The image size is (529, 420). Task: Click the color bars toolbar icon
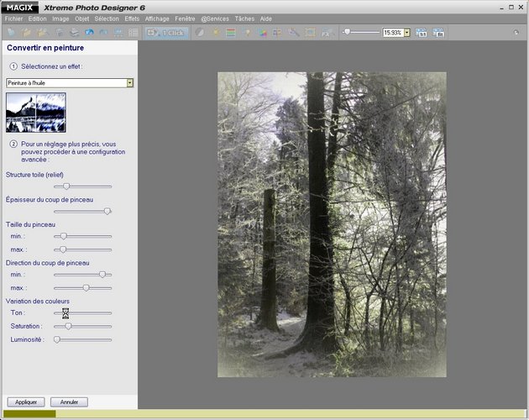[230, 32]
